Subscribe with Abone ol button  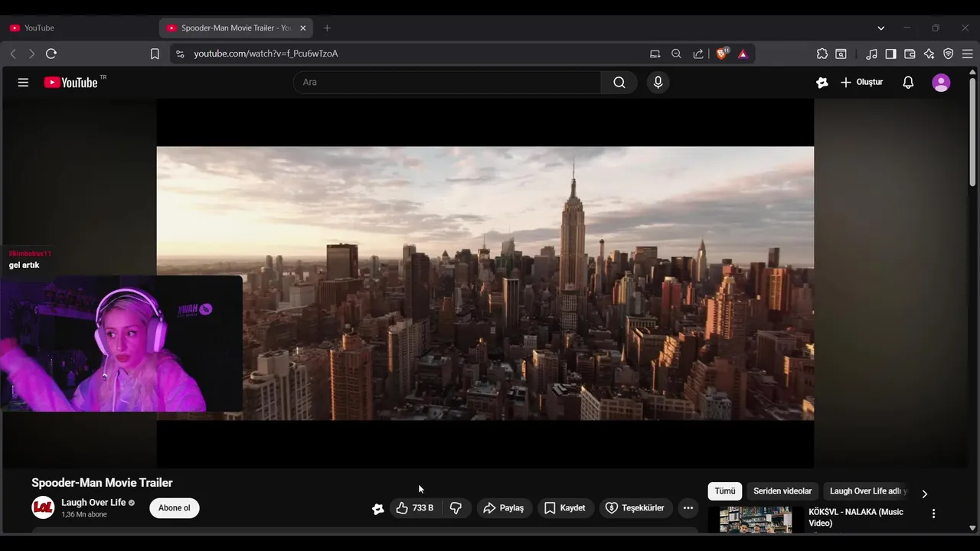175,508
